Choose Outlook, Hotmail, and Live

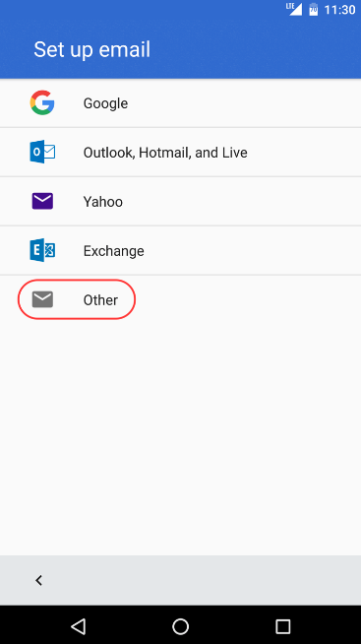[181, 153]
